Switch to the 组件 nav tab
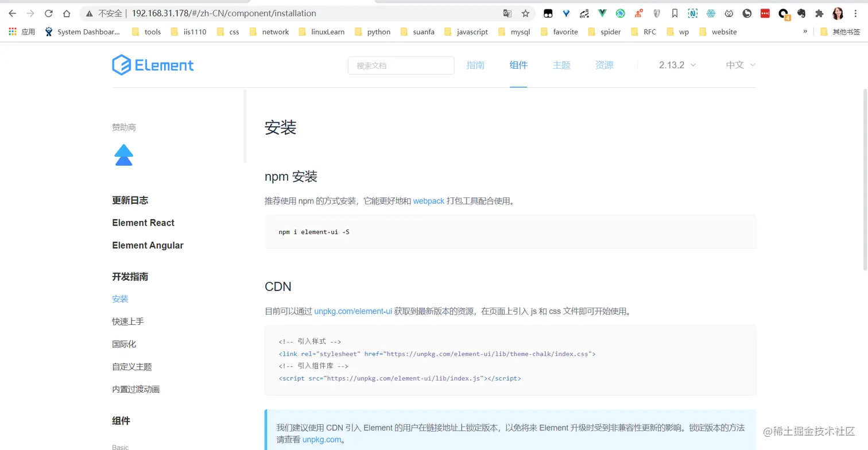The height and width of the screenshot is (450, 868). point(518,65)
